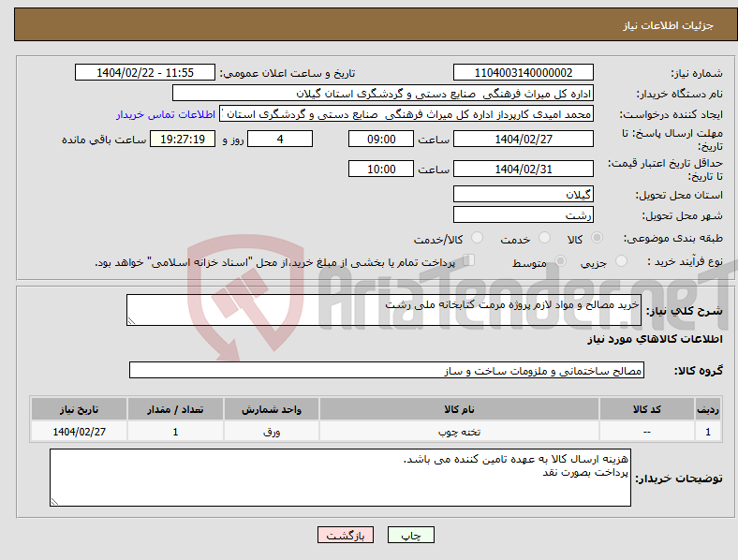Open the اطلاعات تماس خریدار link
Screen dimensions: 738x560
(166, 114)
